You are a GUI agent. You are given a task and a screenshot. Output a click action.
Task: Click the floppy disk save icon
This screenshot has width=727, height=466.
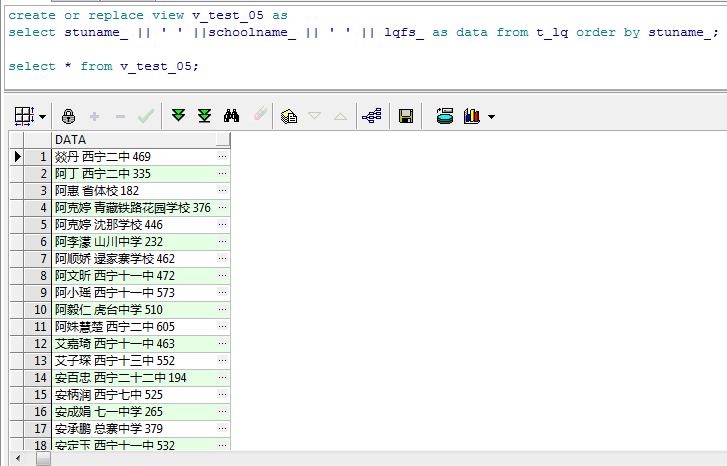tap(406, 116)
